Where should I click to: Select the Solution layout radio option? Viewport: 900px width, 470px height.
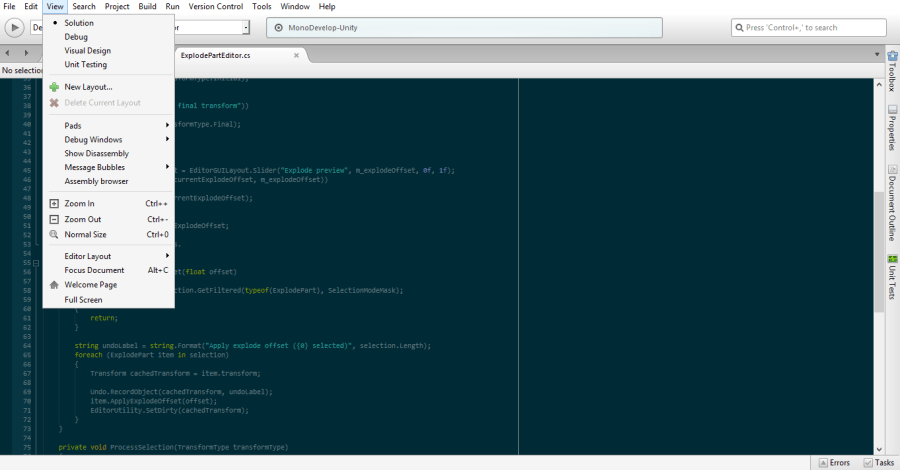click(79, 22)
